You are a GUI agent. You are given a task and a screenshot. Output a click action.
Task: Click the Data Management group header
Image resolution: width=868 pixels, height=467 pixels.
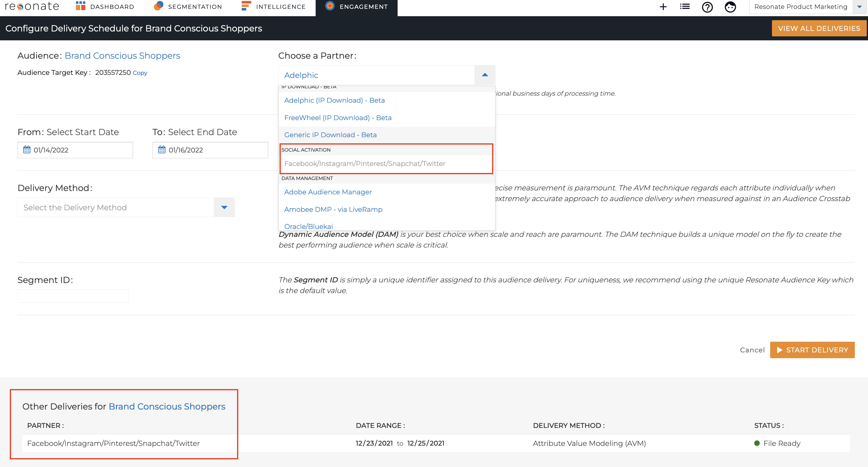pos(387,178)
